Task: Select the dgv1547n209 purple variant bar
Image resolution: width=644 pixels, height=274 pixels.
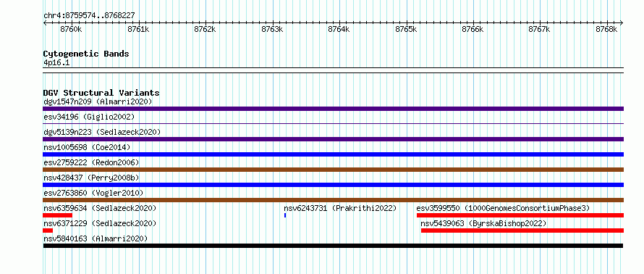Action: click(333, 109)
